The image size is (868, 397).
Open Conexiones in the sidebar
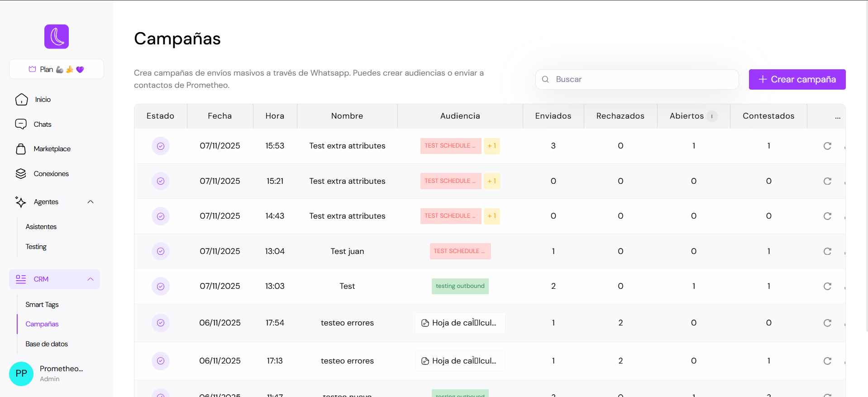click(x=51, y=174)
